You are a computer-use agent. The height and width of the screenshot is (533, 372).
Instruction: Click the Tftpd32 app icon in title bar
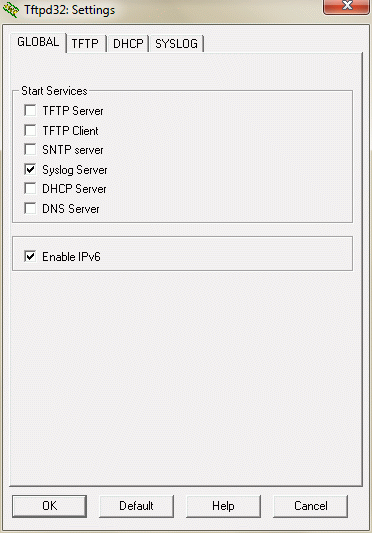[11, 9]
